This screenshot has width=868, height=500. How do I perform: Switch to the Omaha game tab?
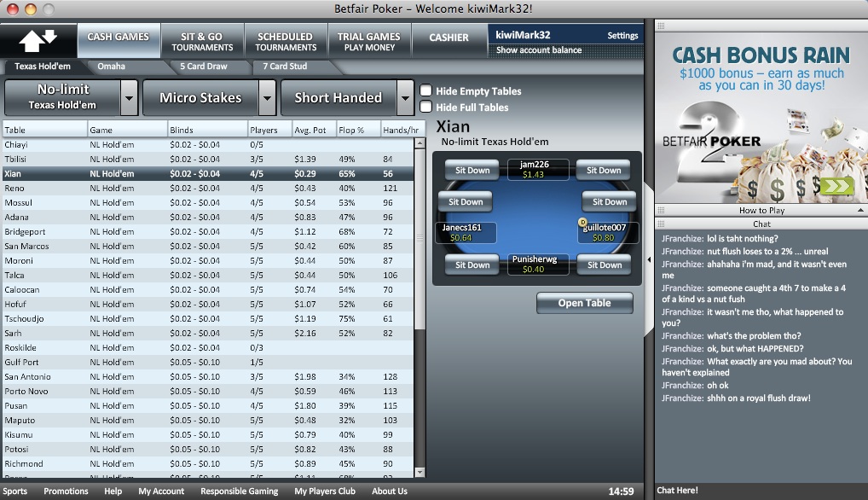click(x=111, y=67)
